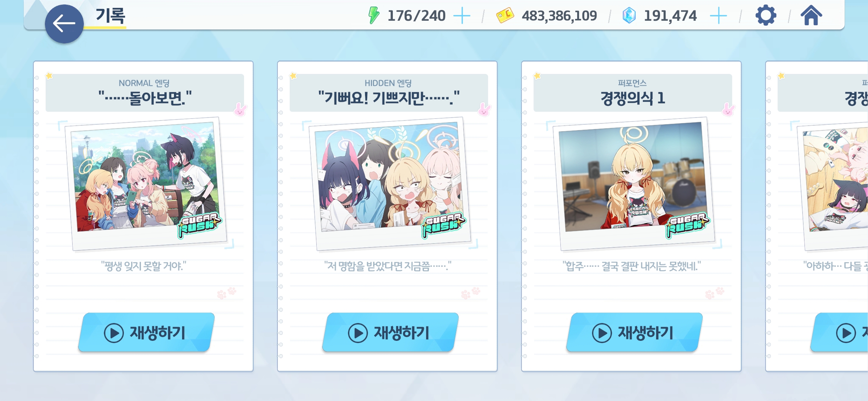This screenshot has width=868, height=401.
Task: Buy gems with plus next to 191,474
Action: click(x=718, y=16)
